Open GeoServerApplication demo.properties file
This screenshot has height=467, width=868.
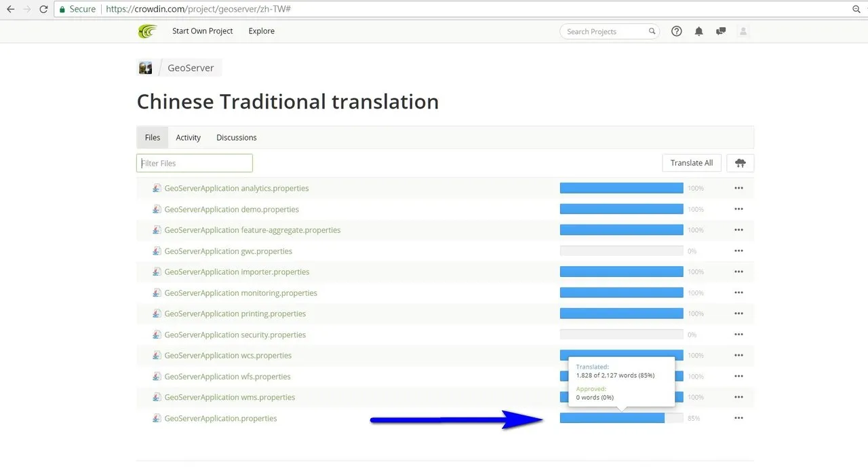[232, 209]
